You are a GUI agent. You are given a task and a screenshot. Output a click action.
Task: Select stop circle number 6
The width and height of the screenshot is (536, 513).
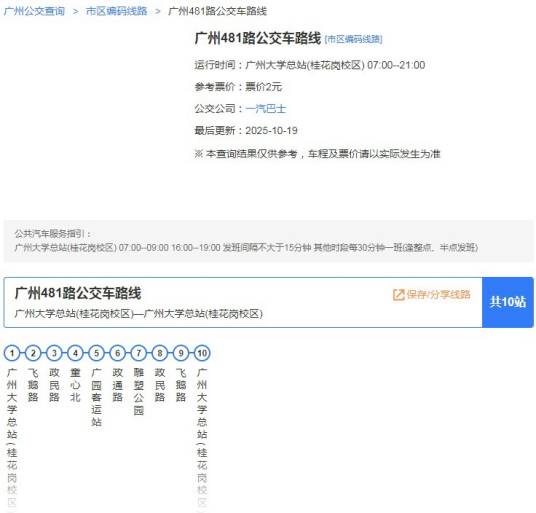click(x=118, y=353)
